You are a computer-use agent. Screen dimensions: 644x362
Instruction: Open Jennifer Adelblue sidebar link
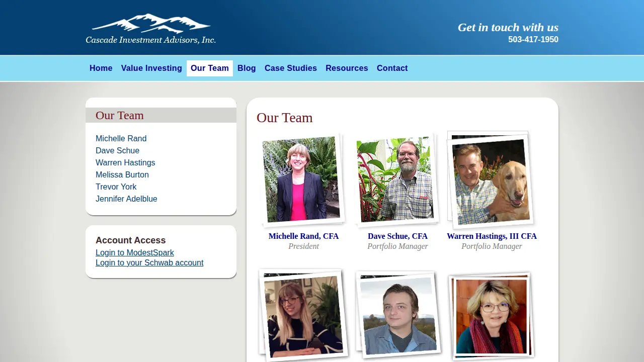pyautogui.click(x=126, y=199)
